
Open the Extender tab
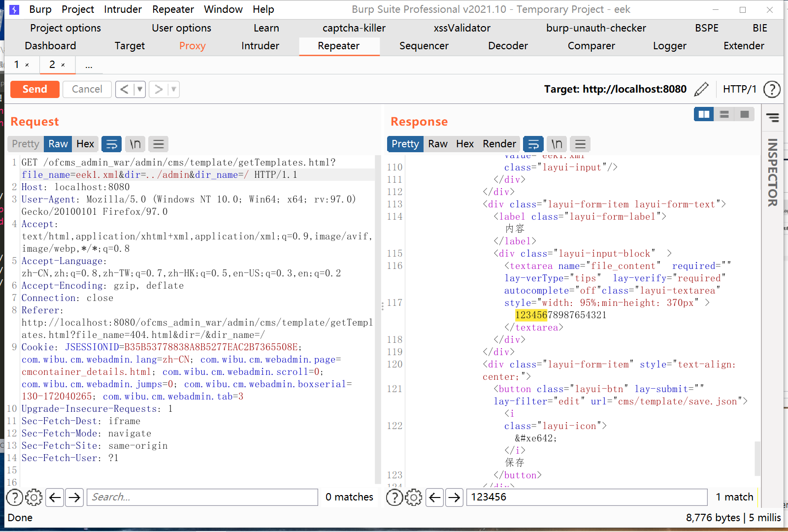(x=744, y=46)
